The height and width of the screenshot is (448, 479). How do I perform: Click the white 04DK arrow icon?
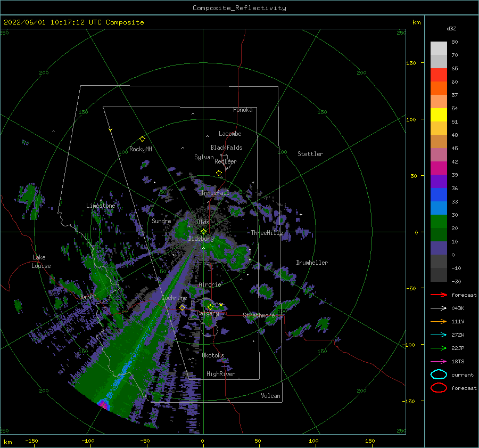439,308
